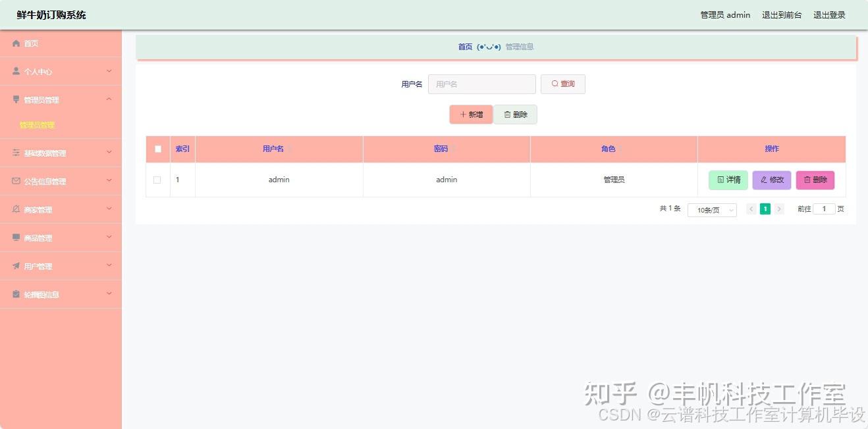Click the 基础数据管理 sidebar icon

click(x=16, y=153)
